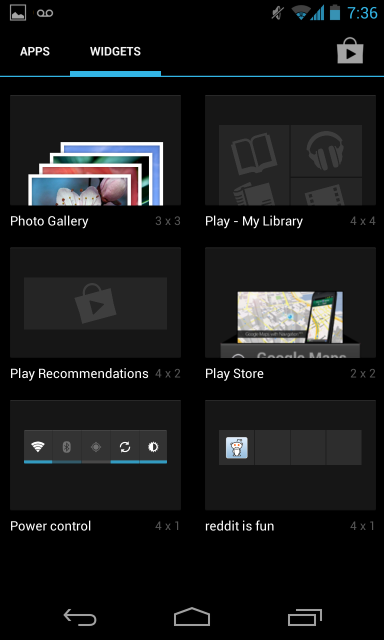Tap the reddit alien icon in widget
Image resolution: width=384 pixels, height=640 pixels.
click(237, 447)
